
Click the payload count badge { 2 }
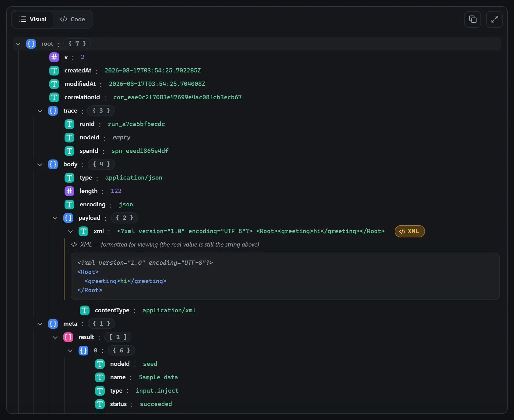pos(125,218)
